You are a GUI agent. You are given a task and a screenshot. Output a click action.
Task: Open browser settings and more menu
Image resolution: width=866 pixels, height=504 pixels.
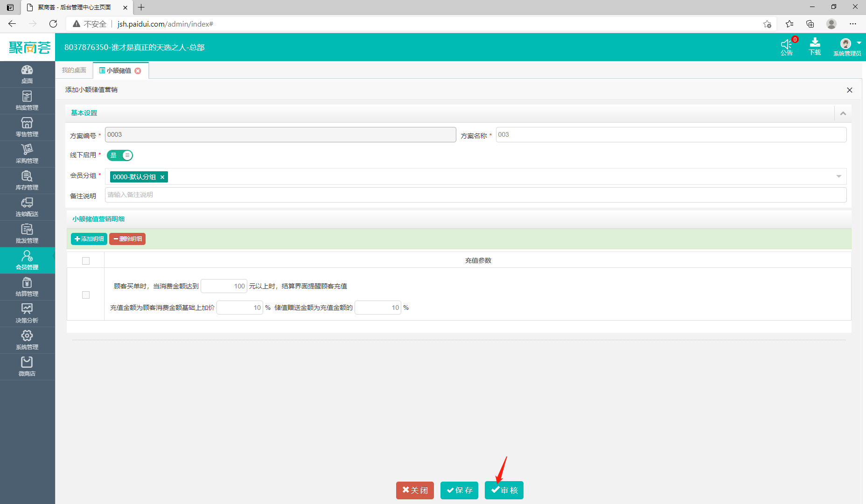[853, 24]
